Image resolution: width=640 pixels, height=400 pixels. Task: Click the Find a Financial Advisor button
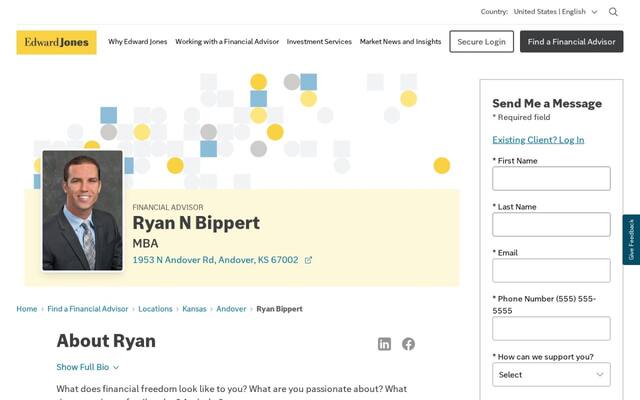click(x=571, y=42)
